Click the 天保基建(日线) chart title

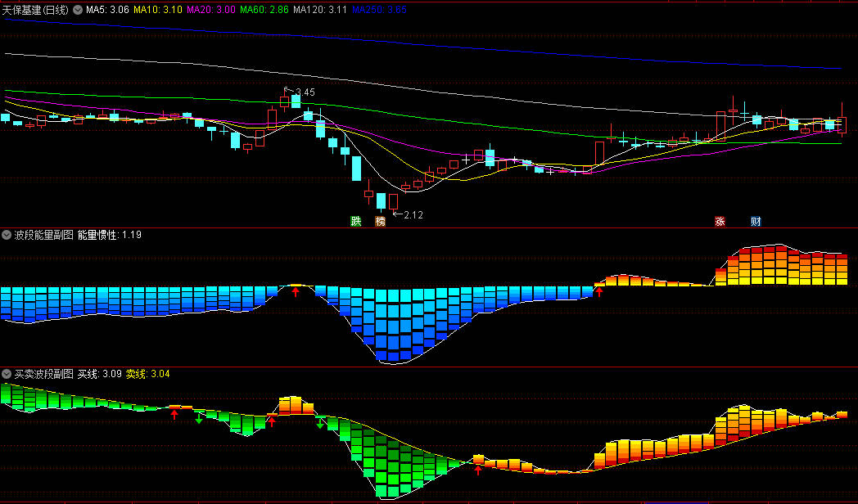tap(35, 10)
